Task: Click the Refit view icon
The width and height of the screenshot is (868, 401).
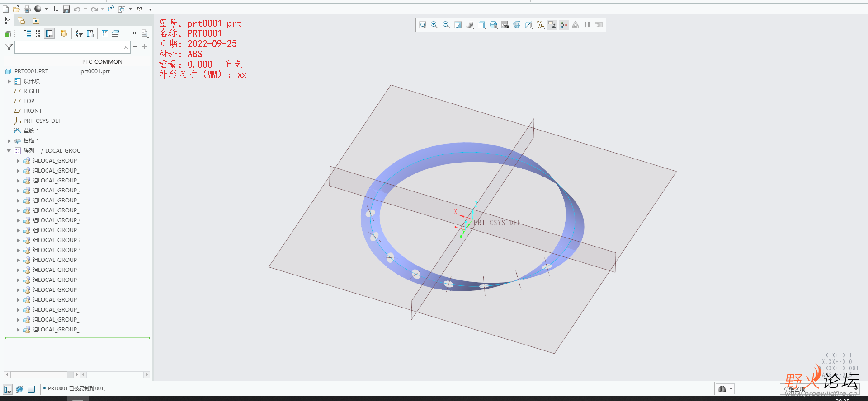Action: [423, 25]
